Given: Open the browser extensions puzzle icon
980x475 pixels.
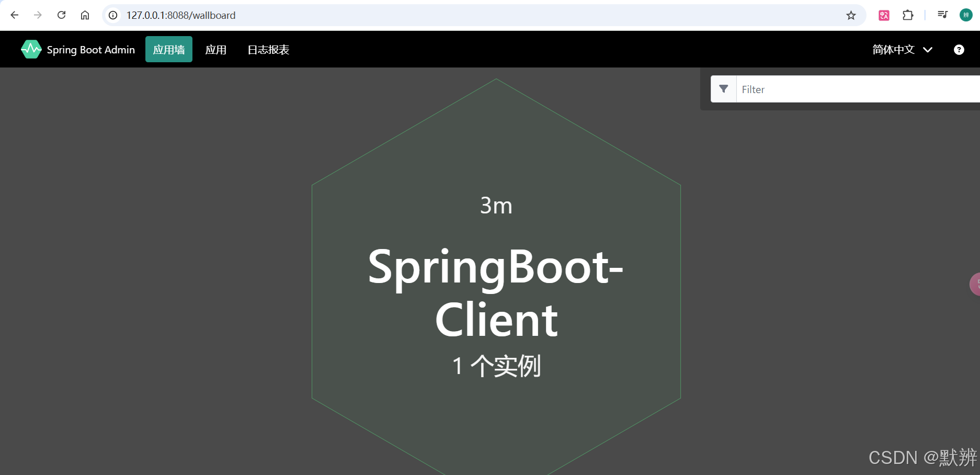Looking at the screenshot, I should [908, 15].
